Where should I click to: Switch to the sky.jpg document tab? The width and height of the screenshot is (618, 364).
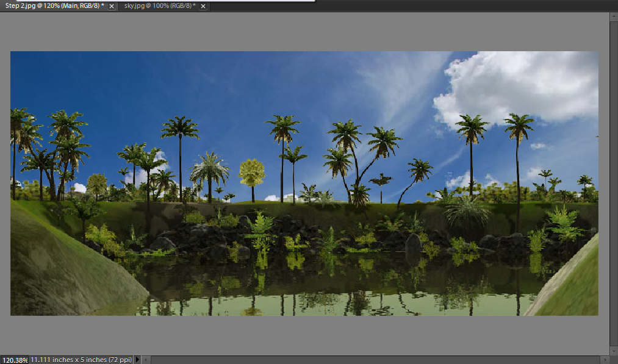tap(159, 6)
